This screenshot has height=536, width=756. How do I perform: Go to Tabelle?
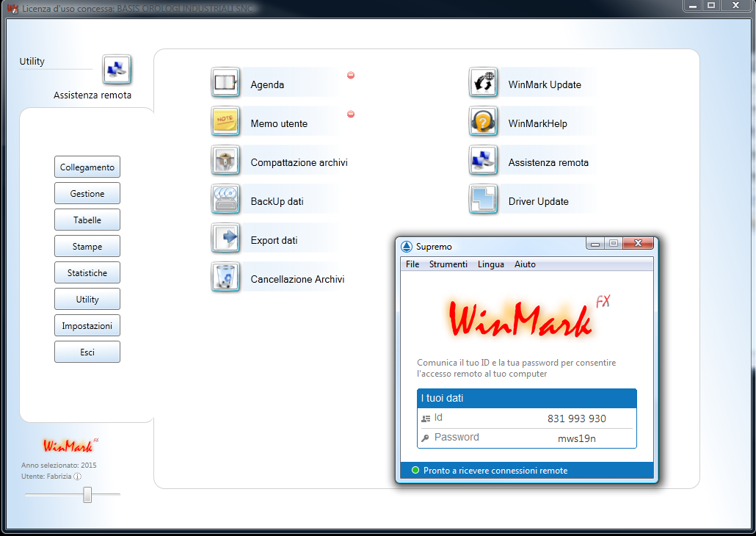pos(87,220)
